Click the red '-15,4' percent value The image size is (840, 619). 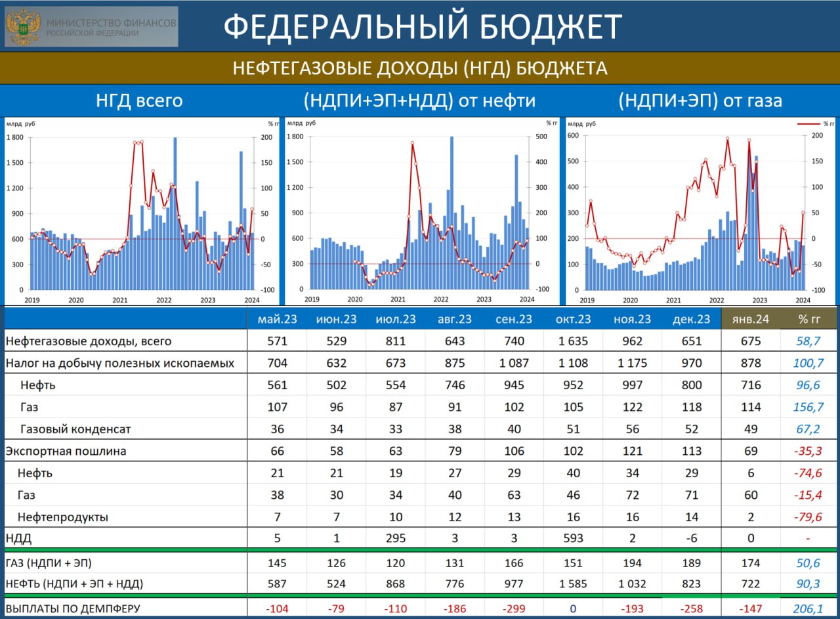tap(808, 495)
